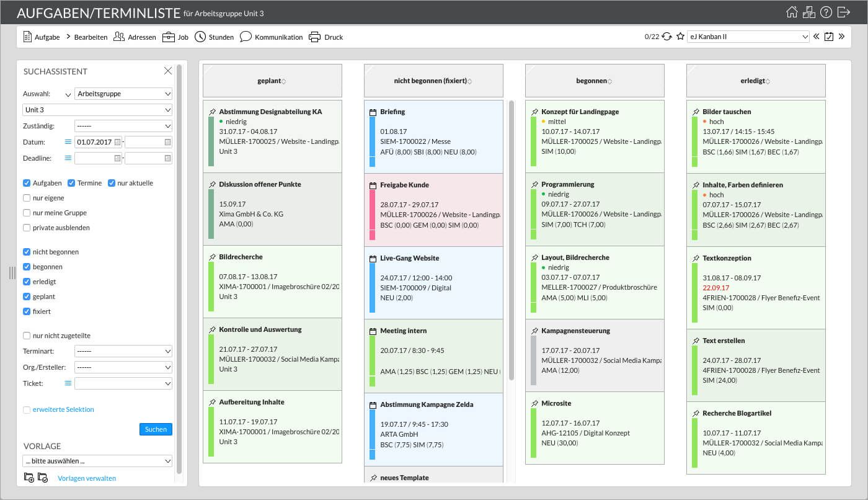Open the Org./Ersteller dropdown
Screen dimensions: 868x500
coord(123,367)
